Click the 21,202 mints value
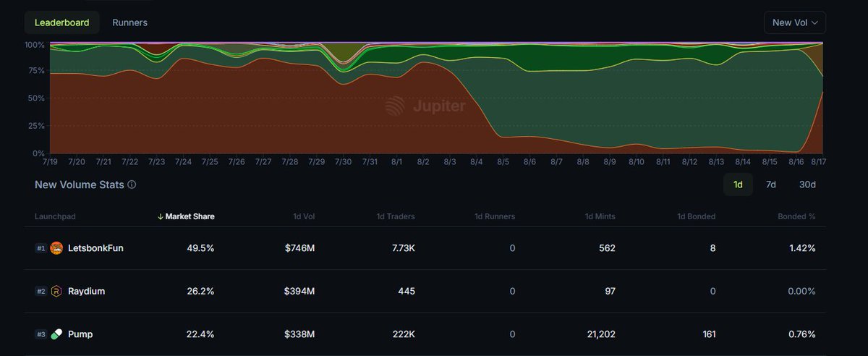 (600, 334)
